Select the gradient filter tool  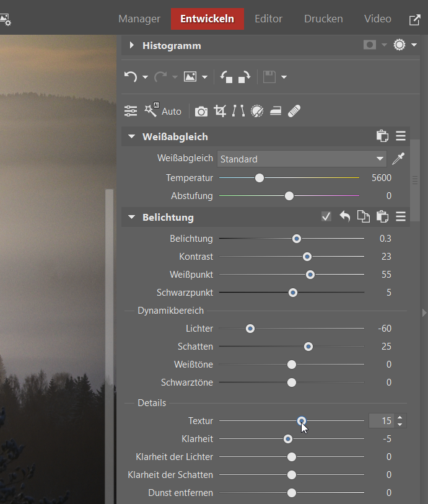click(x=276, y=111)
